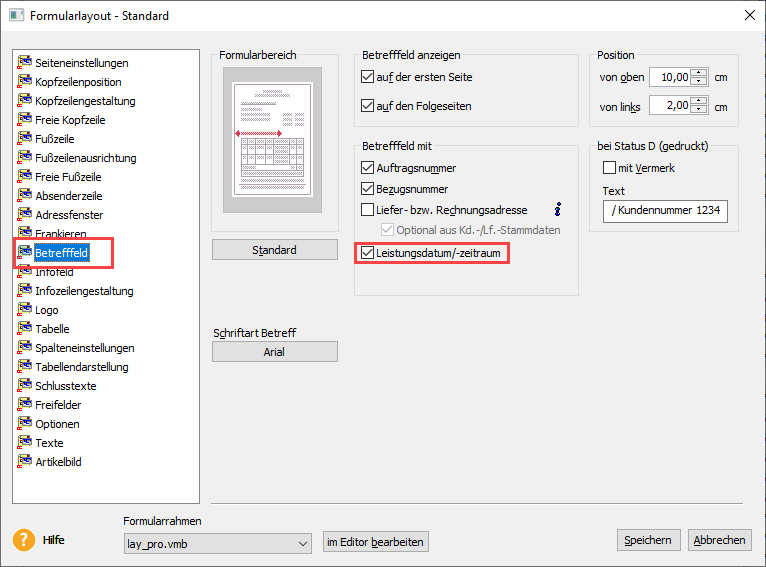The width and height of the screenshot is (766, 567).
Task: Uncheck 'auf der ersten Seite' checkbox
Action: (x=367, y=77)
